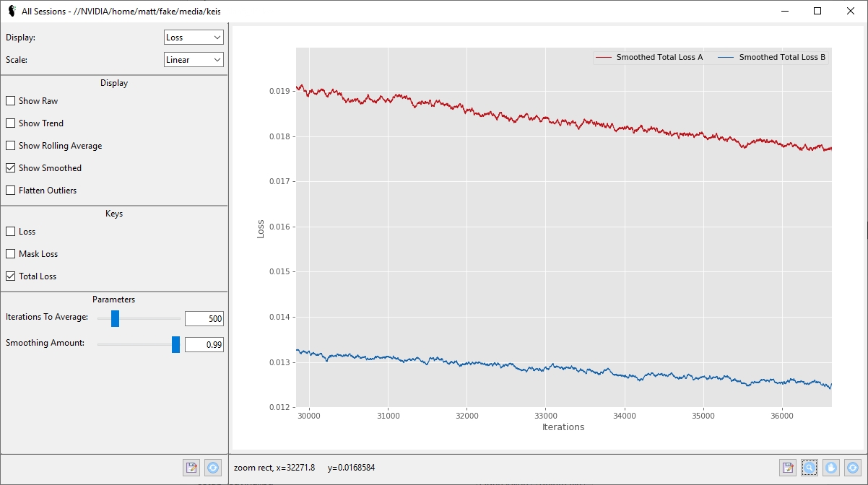Turn on Show Rolling Average
Image resolution: width=868 pixels, height=485 pixels.
11,146
